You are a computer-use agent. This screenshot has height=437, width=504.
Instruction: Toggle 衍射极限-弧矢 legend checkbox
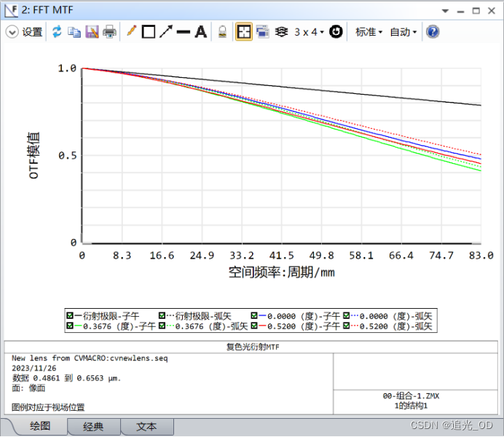162,315
